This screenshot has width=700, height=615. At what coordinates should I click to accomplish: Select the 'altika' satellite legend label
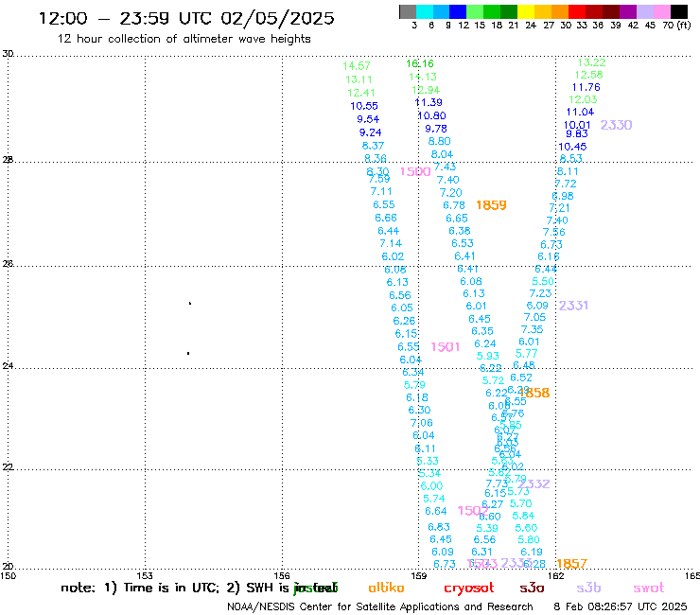pyautogui.click(x=386, y=588)
